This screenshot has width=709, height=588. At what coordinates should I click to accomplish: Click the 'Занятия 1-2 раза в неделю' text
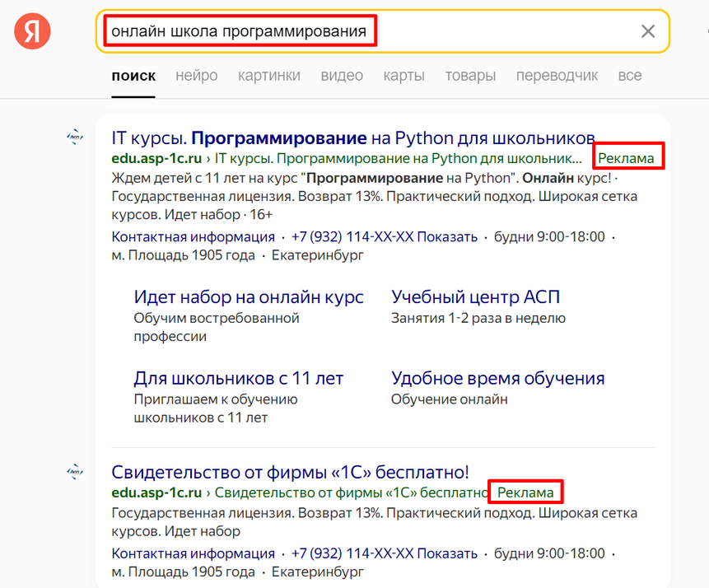pos(478,319)
